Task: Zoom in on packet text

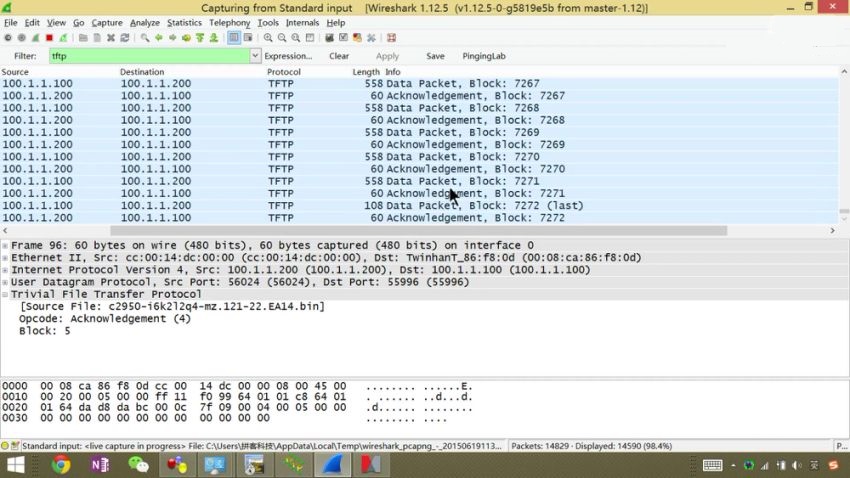Action: pos(268,38)
